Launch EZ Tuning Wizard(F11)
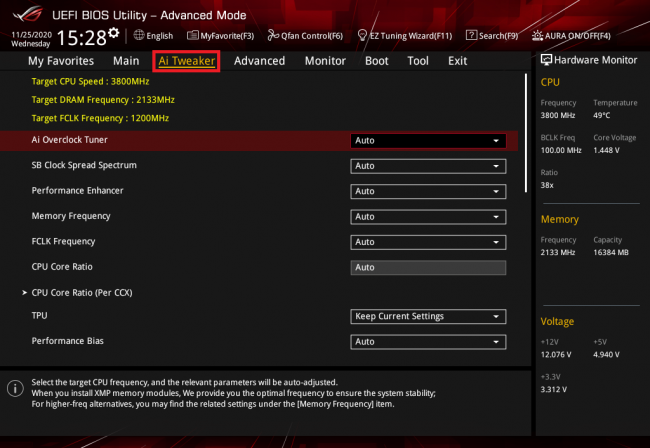650x448 pixels. click(x=405, y=36)
